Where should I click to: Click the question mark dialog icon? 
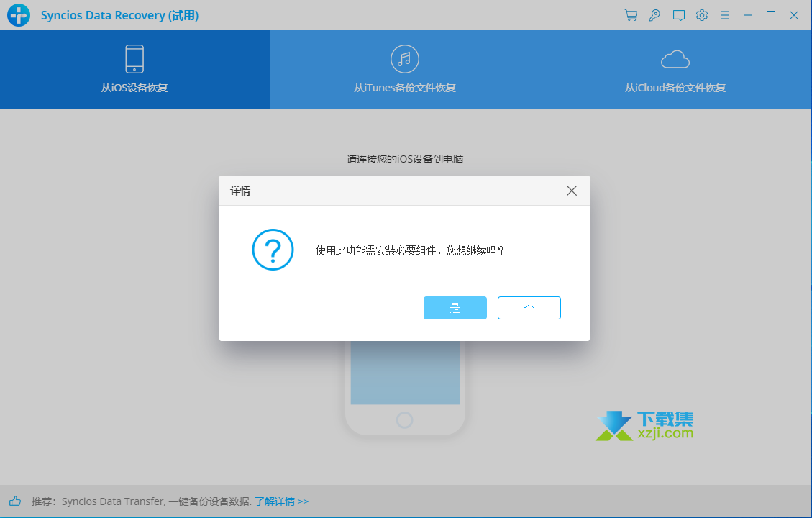[273, 250]
